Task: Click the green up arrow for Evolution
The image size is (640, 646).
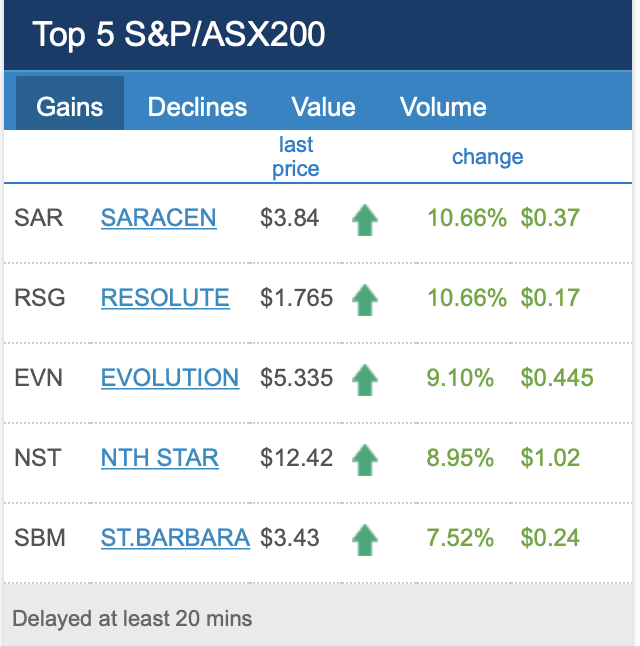Action: (x=365, y=379)
